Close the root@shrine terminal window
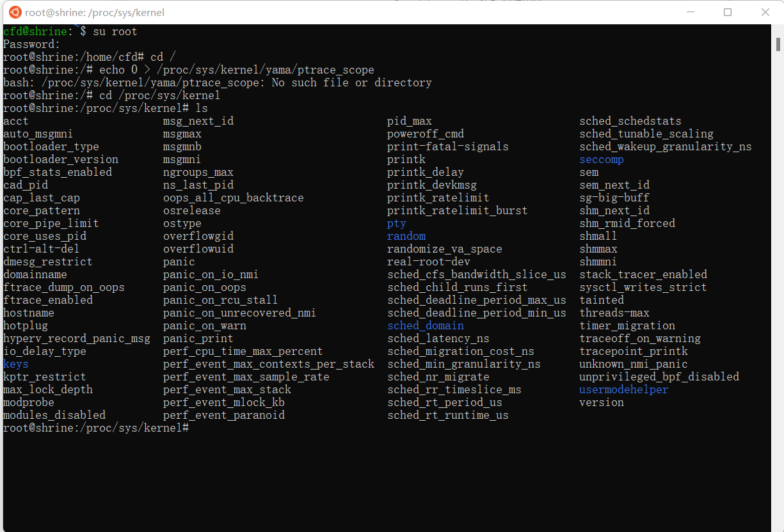The height and width of the screenshot is (532, 784). coord(765,12)
